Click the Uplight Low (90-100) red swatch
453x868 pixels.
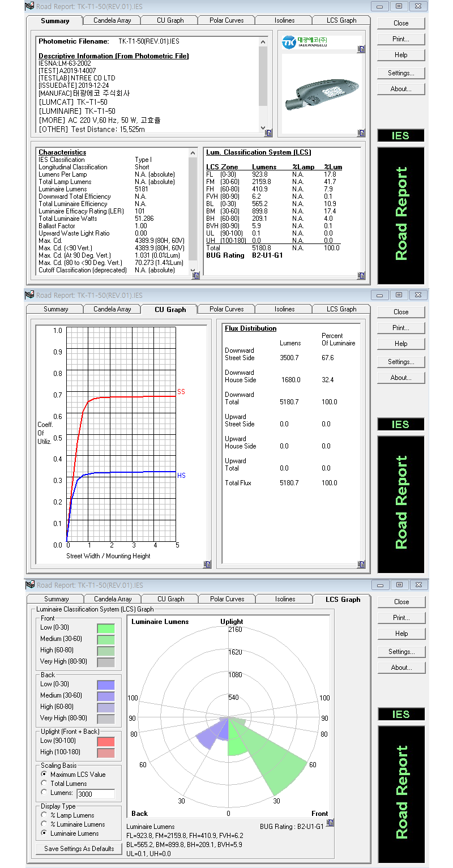tap(106, 741)
